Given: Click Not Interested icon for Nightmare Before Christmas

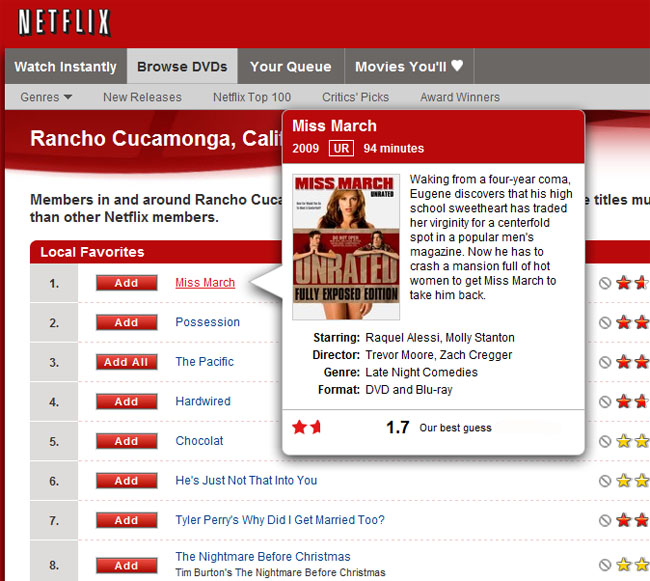Looking at the screenshot, I should (x=605, y=565).
